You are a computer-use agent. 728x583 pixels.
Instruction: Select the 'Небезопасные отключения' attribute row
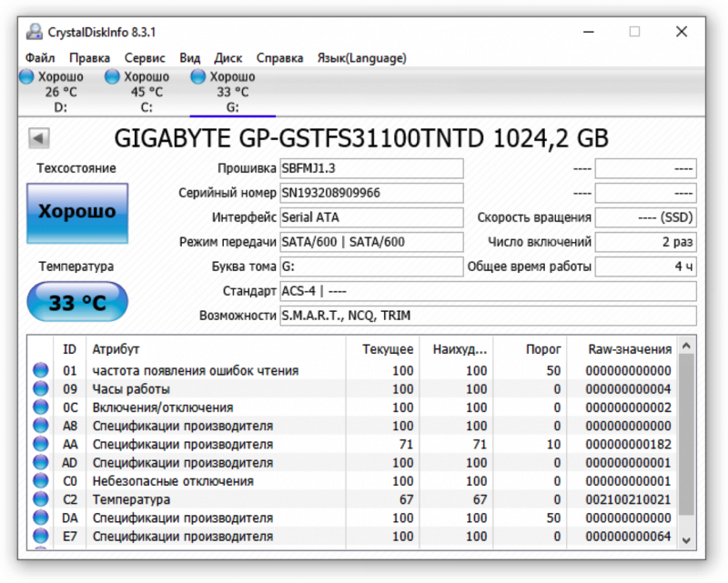coord(353,481)
